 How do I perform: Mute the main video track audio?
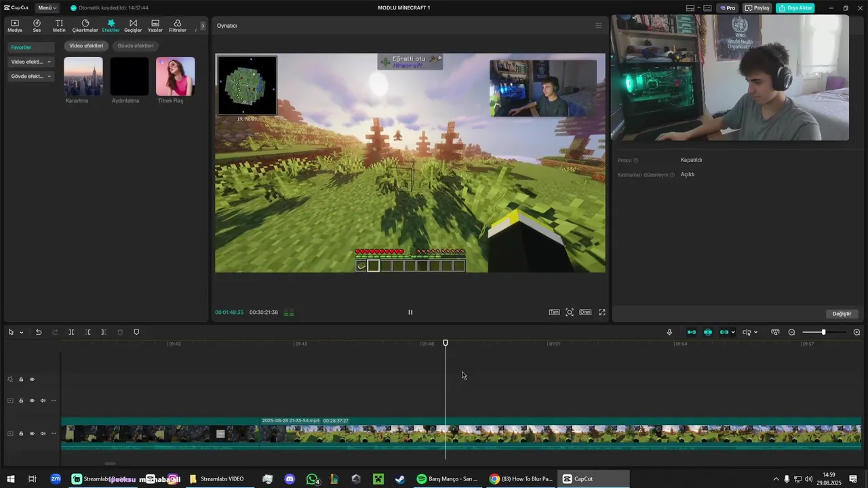point(43,434)
